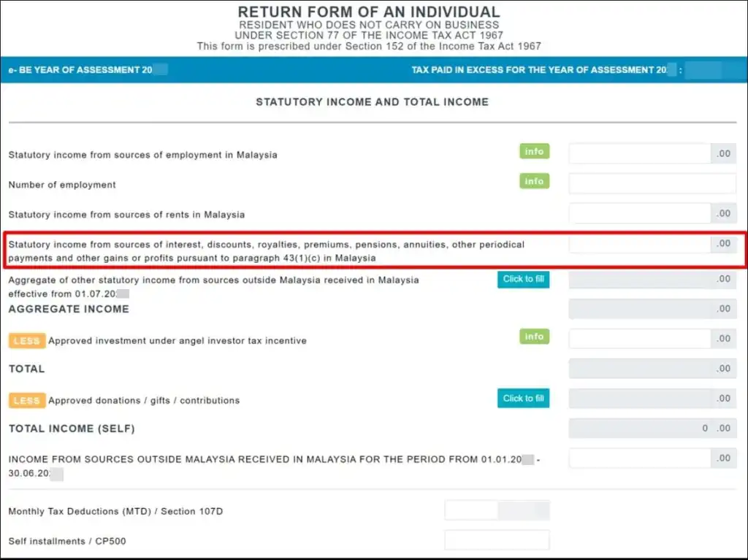Select income from outside Malaysia input field
Screen dimensions: 748x560
coord(639,459)
